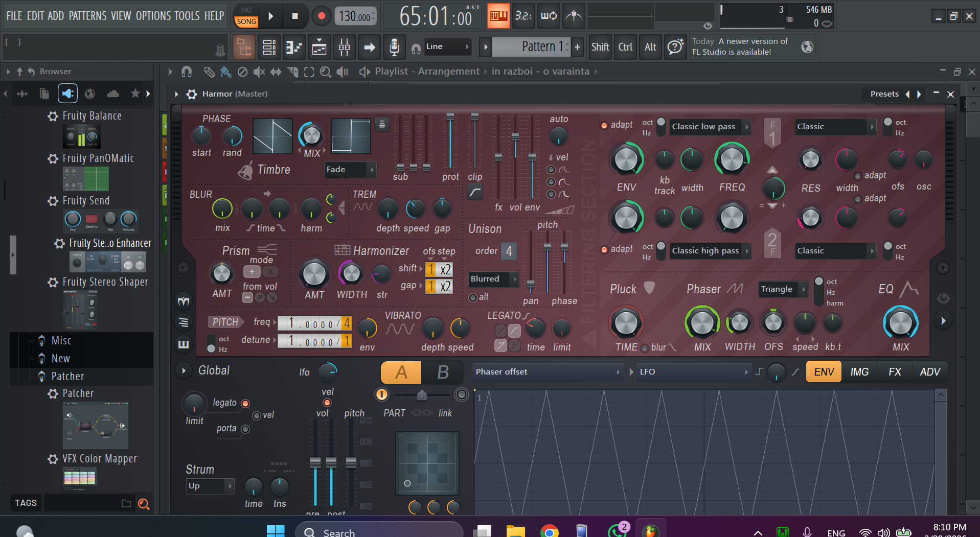Open the Line snap dropdown
This screenshot has width=980, height=537.
tap(448, 47)
